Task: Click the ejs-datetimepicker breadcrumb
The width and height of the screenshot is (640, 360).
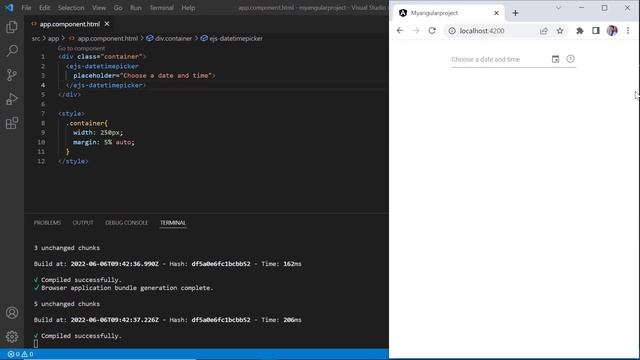Action: tap(236, 38)
